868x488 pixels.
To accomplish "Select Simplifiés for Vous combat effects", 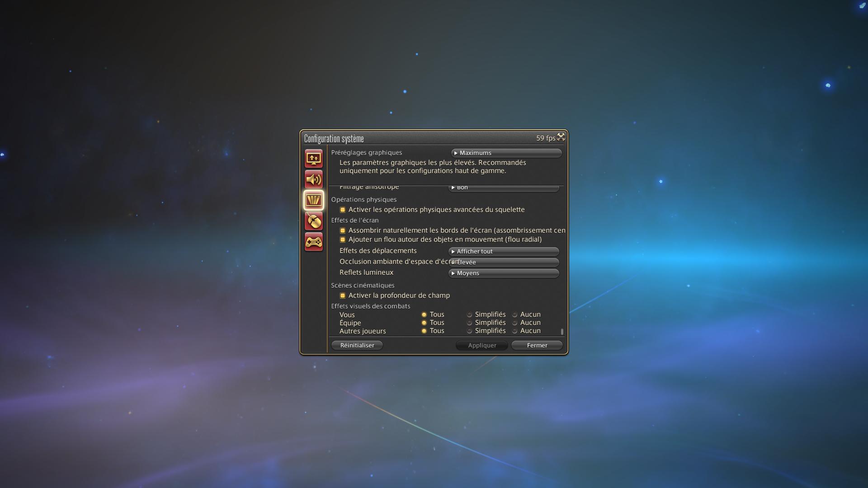I will [470, 314].
